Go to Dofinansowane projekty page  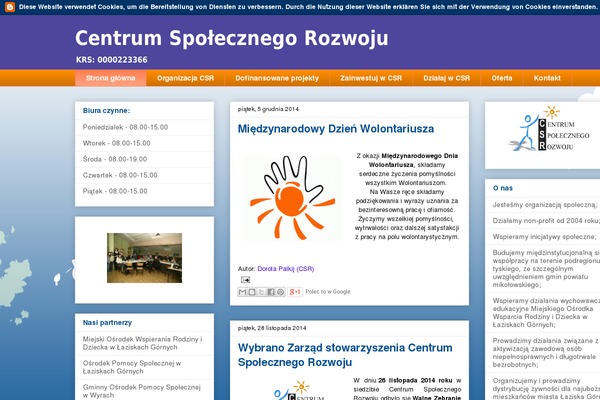(277, 78)
